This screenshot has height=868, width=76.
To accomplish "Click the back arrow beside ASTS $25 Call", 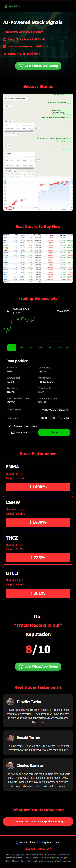I will [x=8, y=311].
